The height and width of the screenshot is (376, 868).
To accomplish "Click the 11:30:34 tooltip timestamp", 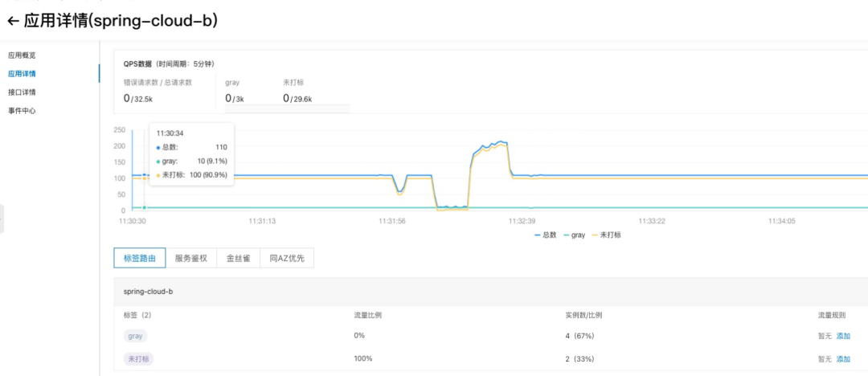I will coord(170,133).
